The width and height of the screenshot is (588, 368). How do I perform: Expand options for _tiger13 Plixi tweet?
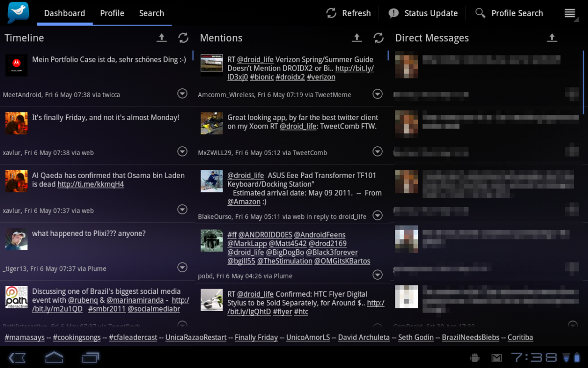pos(182,267)
